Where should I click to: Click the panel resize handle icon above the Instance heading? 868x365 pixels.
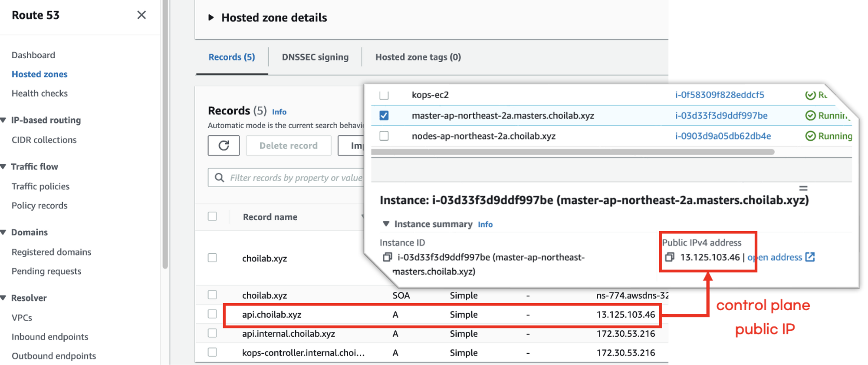pos(803,188)
